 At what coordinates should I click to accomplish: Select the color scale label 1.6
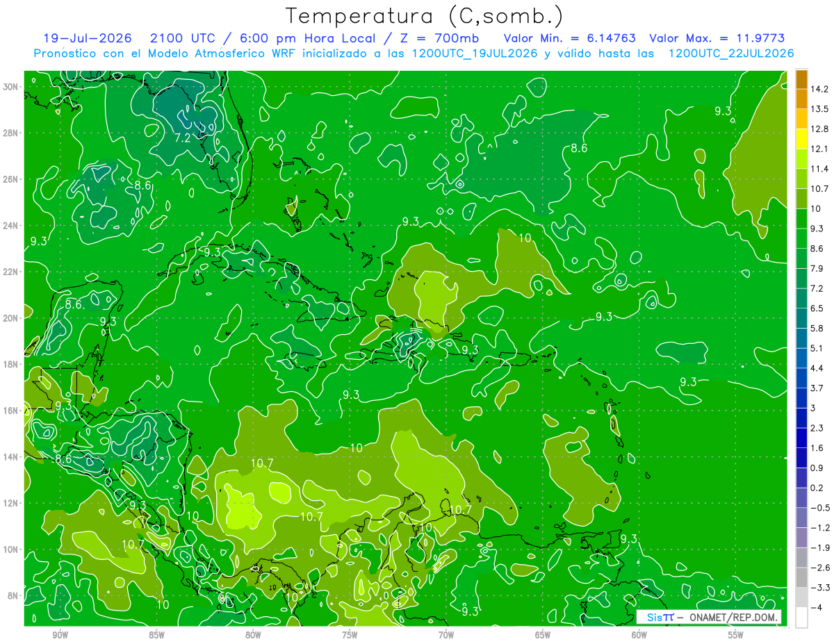(x=817, y=448)
